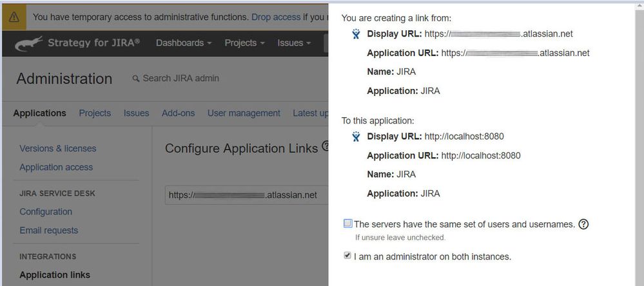644x286 pixels.
Task: Open Versions & licenses in the sidebar
Action: pos(58,149)
